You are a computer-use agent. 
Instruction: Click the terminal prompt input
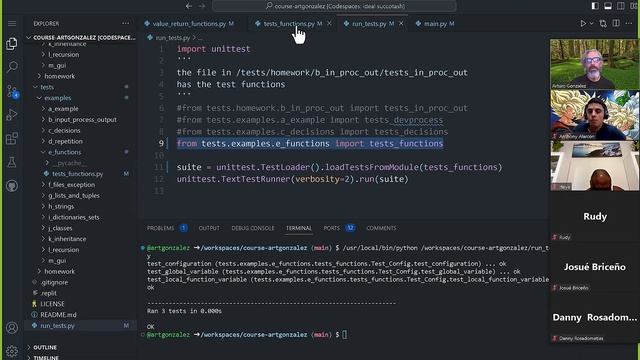(345, 335)
